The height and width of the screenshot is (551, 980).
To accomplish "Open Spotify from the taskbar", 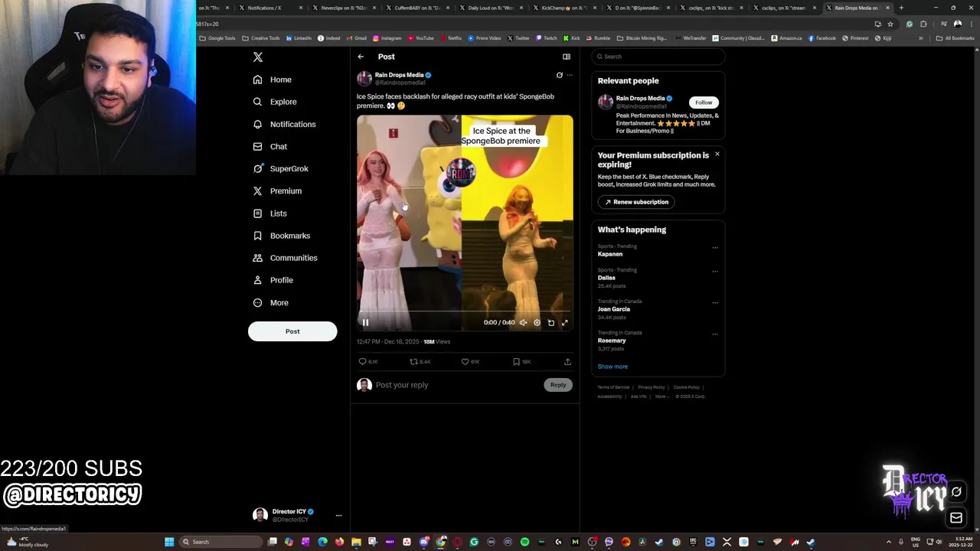I will pos(524,542).
